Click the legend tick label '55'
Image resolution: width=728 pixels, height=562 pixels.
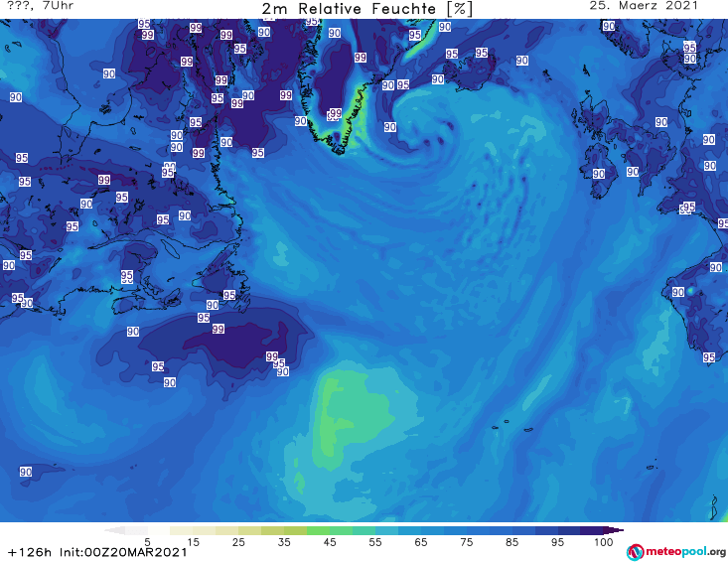[x=374, y=541]
